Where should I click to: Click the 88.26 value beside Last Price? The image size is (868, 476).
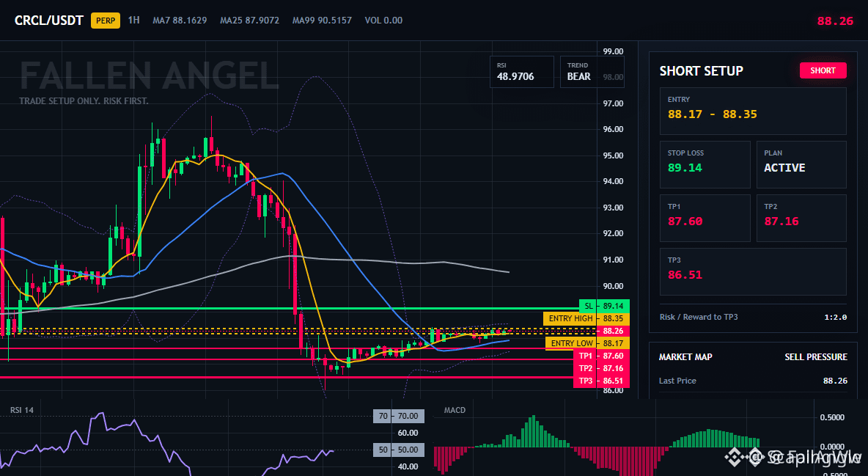point(835,381)
